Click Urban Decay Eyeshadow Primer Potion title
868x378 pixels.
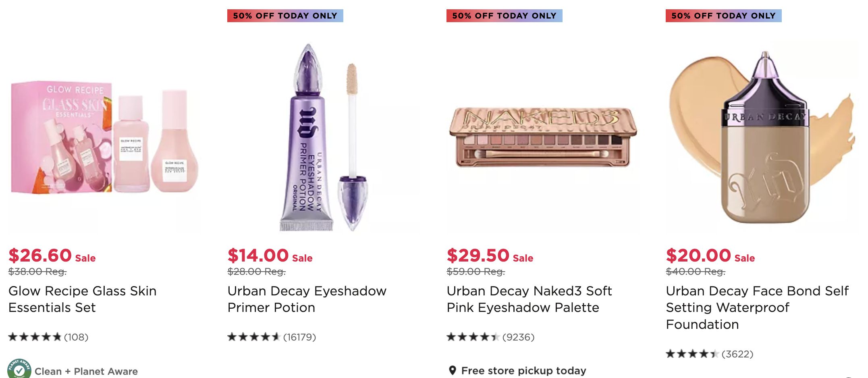pyautogui.click(x=307, y=299)
